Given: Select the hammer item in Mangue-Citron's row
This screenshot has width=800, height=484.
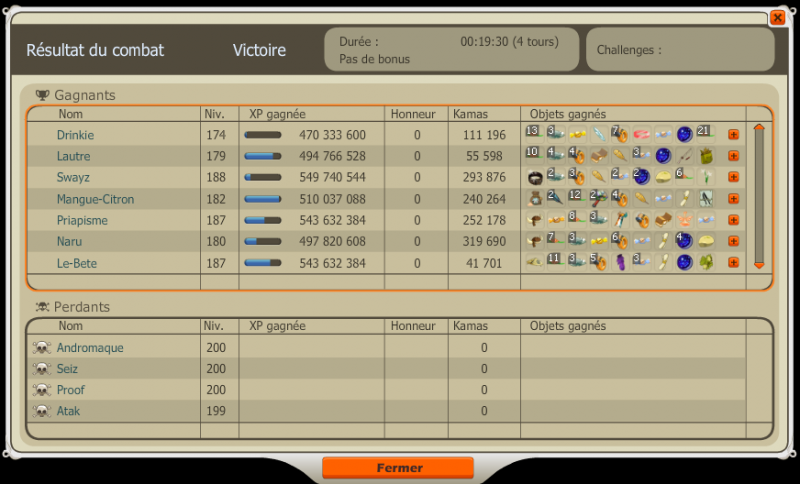Looking at the screenshot, I should pos(599,199).
